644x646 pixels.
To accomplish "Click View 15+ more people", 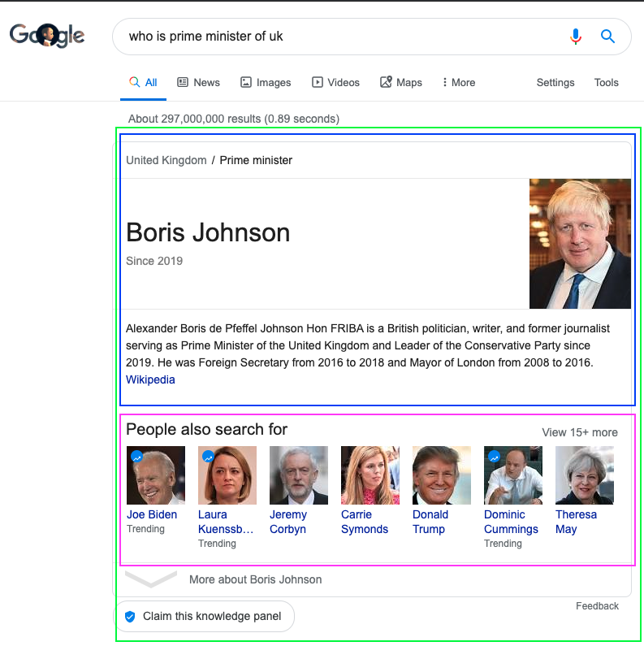I will click(580, 432).
